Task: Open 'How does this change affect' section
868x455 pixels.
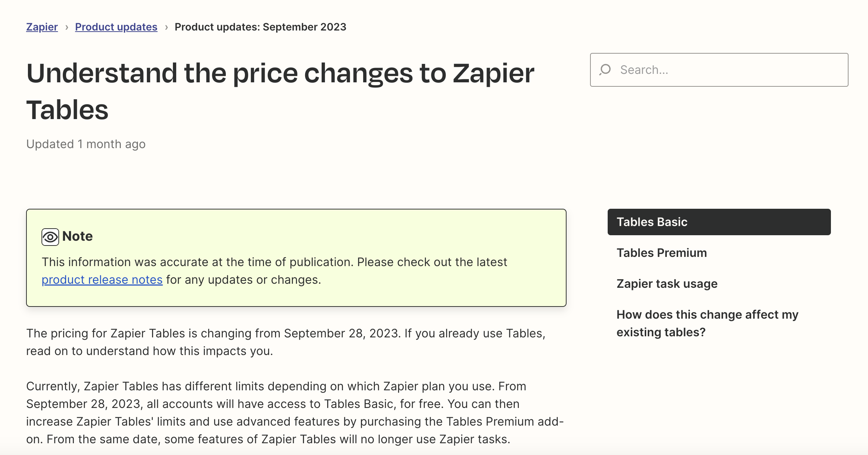Action: 707,323
